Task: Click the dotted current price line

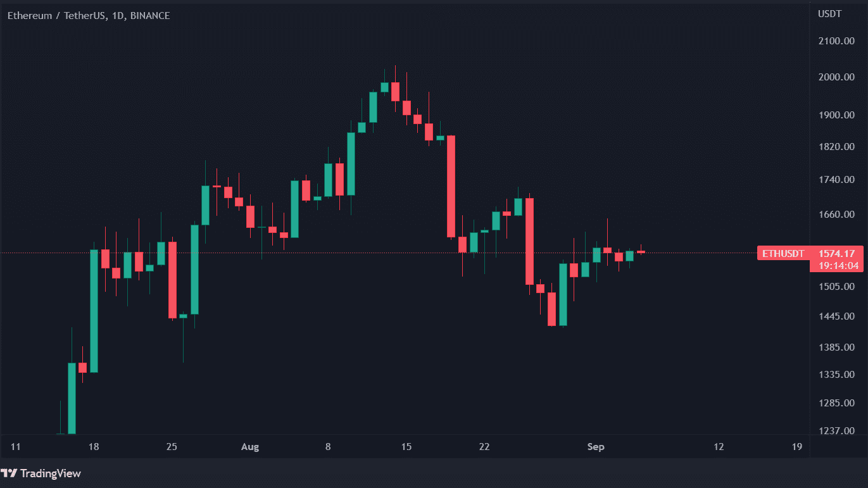Action: [x=378, y=253]
